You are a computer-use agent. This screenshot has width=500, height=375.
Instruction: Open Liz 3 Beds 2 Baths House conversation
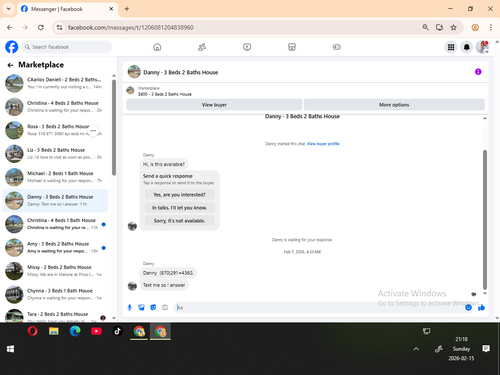55,154
